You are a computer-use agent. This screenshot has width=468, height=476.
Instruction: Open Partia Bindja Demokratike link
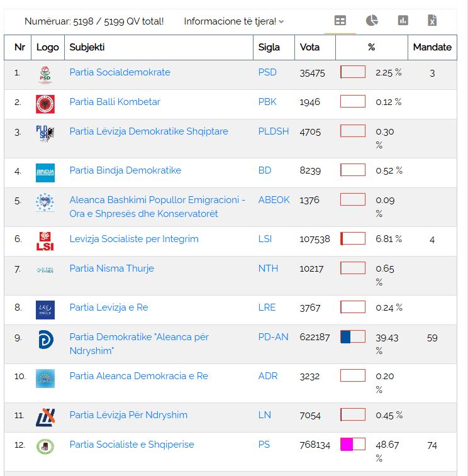tap(125, 170)
